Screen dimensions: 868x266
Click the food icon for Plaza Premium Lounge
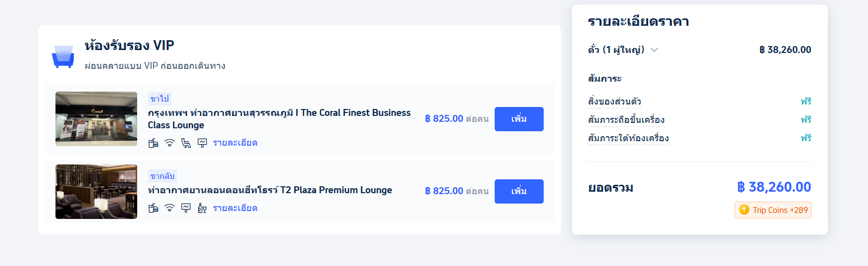pos(153,208)
